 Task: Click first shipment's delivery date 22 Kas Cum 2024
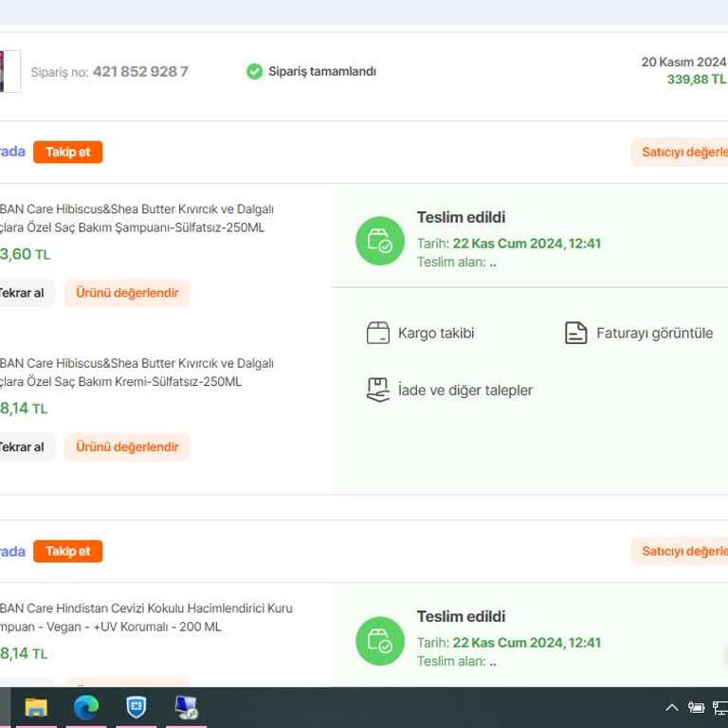[527, 244]
